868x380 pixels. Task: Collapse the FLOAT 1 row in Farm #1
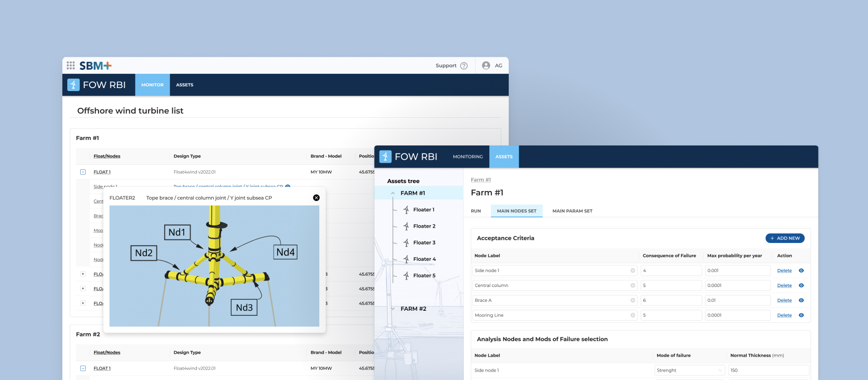83,172
